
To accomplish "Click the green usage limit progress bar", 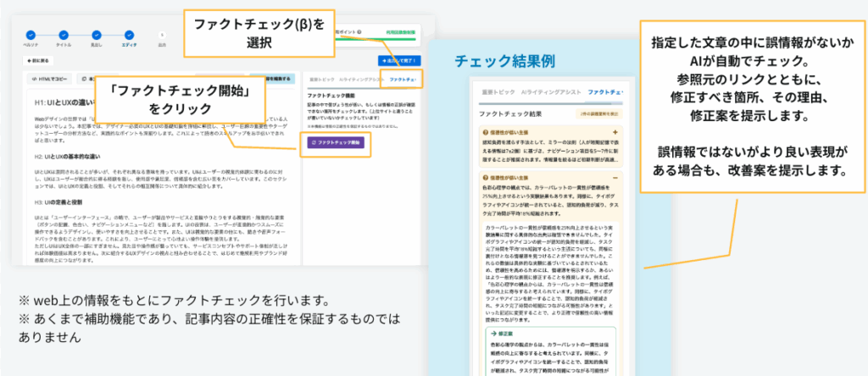I will [x=376, y=39].
